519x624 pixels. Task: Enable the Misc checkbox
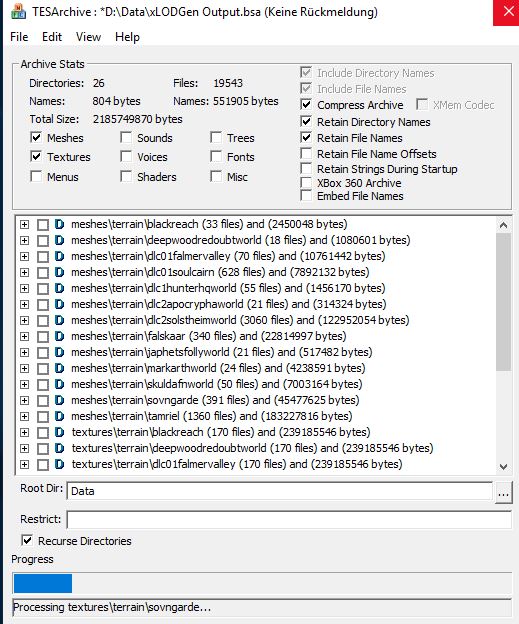click(216, 176)
